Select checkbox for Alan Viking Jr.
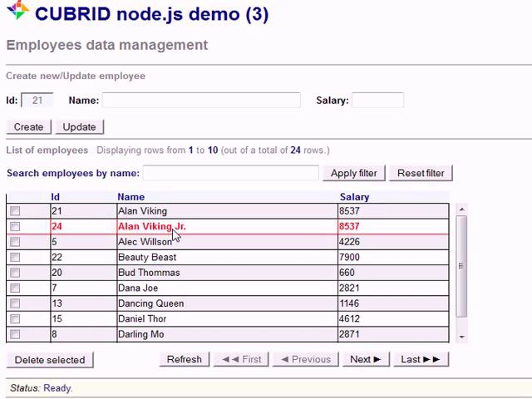Screen dimensions: 532x399 coord(15,226)
